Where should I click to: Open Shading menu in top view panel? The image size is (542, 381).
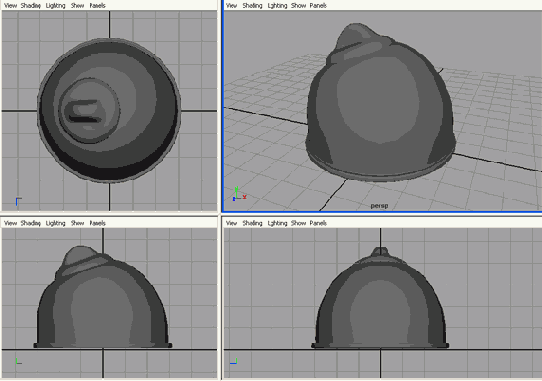pyautogui.click(x=30, y=6)
